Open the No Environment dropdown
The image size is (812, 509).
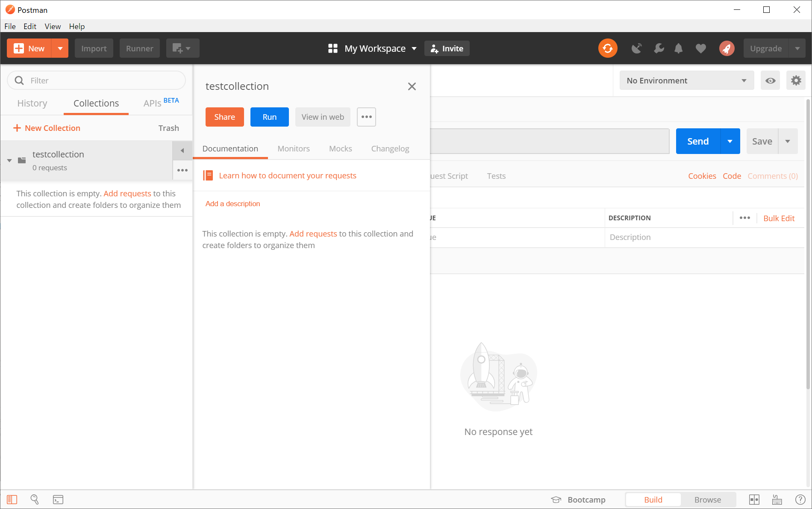point(686,80)
